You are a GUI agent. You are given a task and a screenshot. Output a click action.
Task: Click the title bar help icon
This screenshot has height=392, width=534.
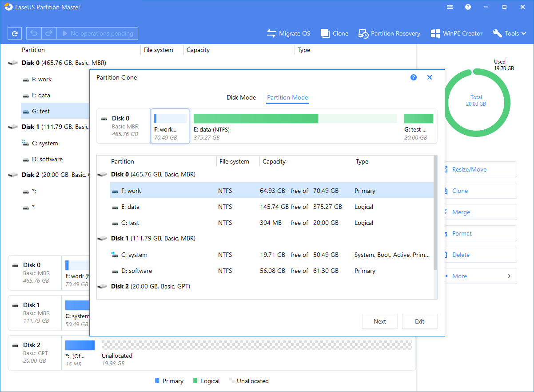468,7
